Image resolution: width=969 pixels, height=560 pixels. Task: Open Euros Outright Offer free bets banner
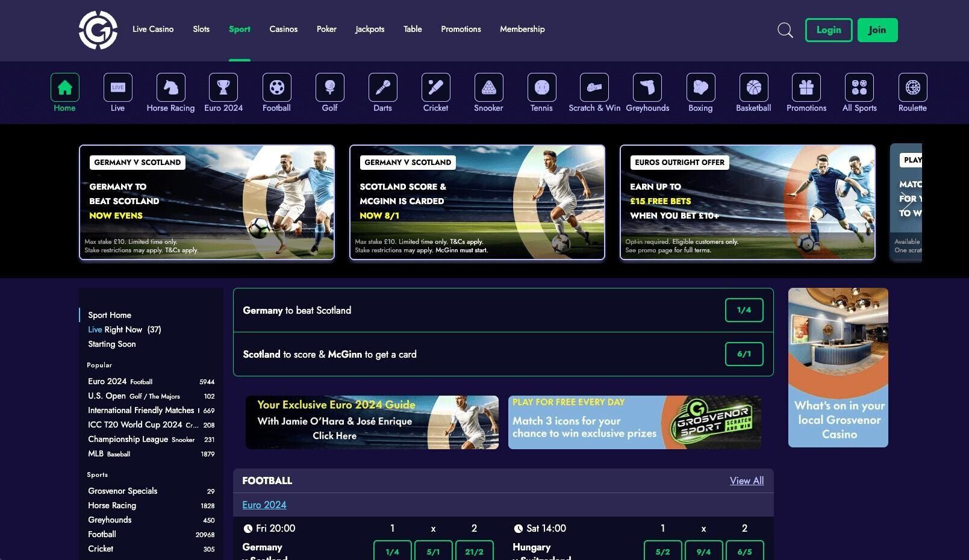click(x=747, y=202)
